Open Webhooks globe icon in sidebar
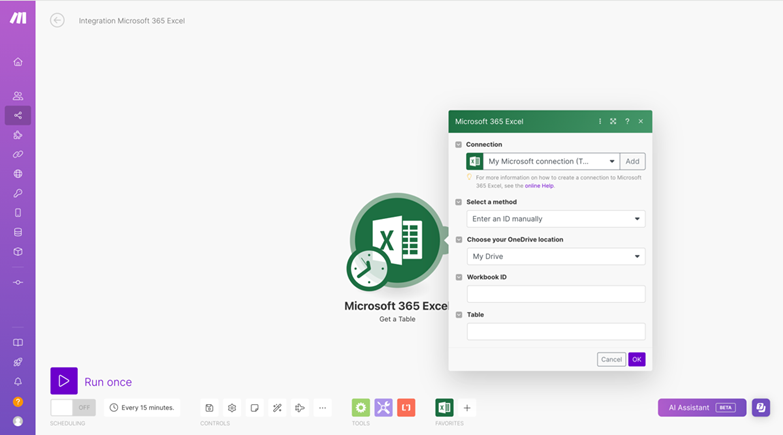 (18, 174)
